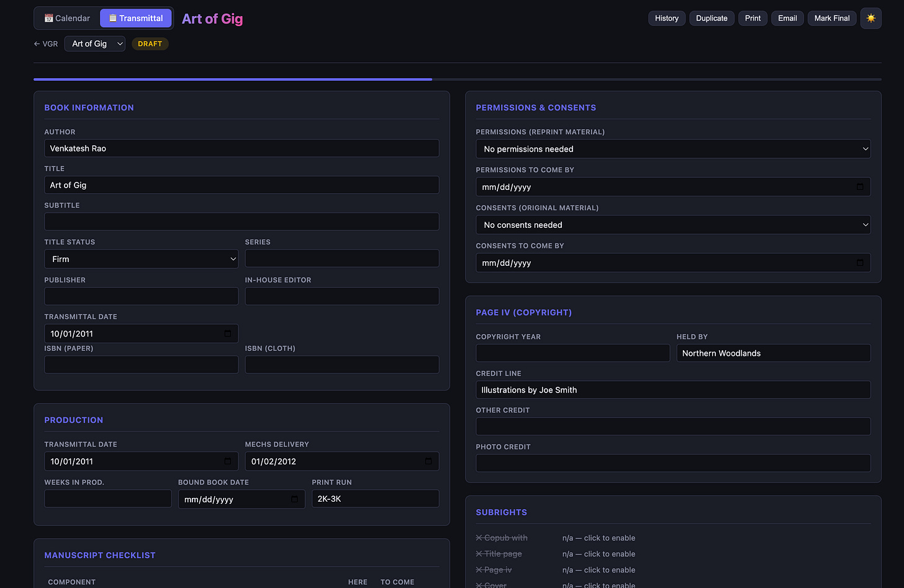Open calendar picker for Production transmittal date
The height and width of the screenshot is (588, 904).
(227, 461)
